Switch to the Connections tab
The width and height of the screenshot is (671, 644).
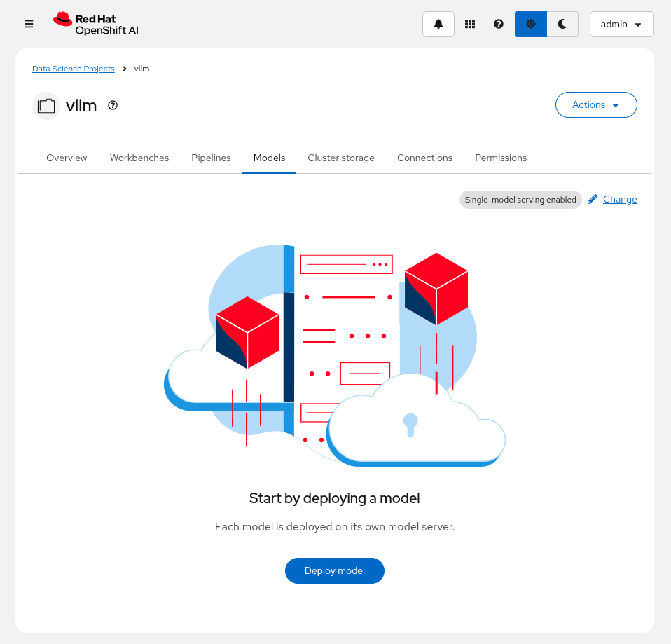(x=425, y=158)
